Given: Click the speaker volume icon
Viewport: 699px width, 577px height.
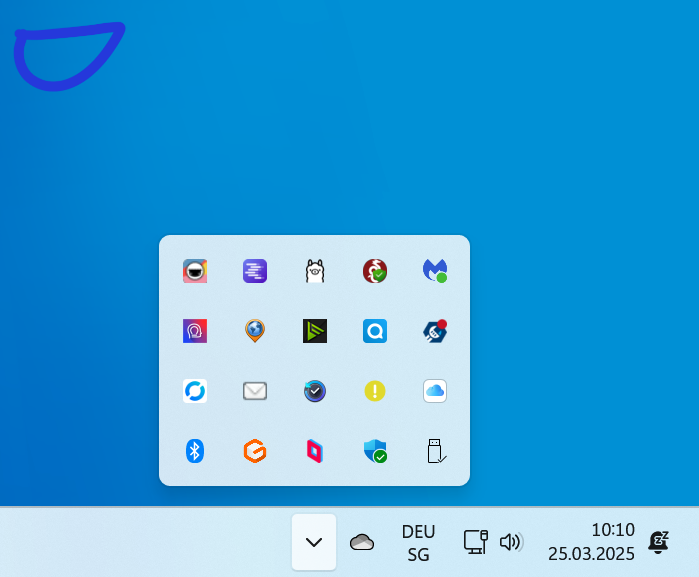Looking at the screenshot, I should [511, 542].
